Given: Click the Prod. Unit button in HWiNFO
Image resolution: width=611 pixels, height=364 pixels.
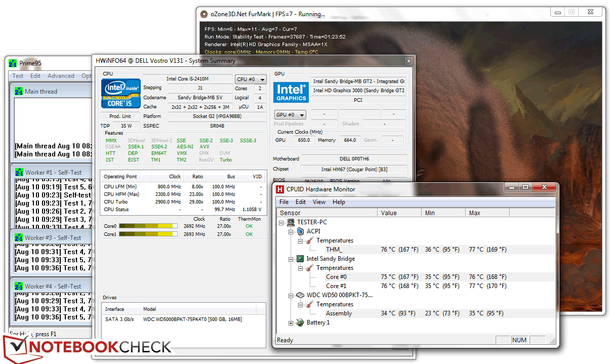Looking at the screenshot, I should pos(120,116).
